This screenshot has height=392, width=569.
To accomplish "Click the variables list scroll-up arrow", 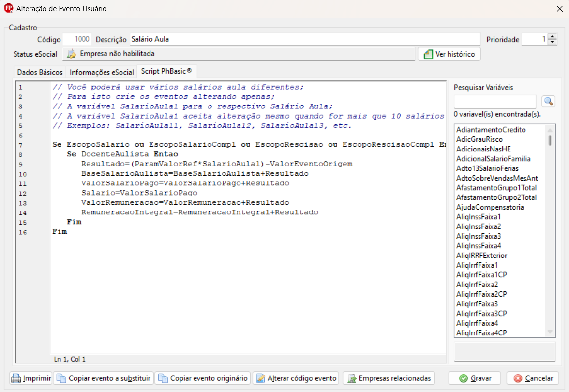I will click(x=550, y=130).
